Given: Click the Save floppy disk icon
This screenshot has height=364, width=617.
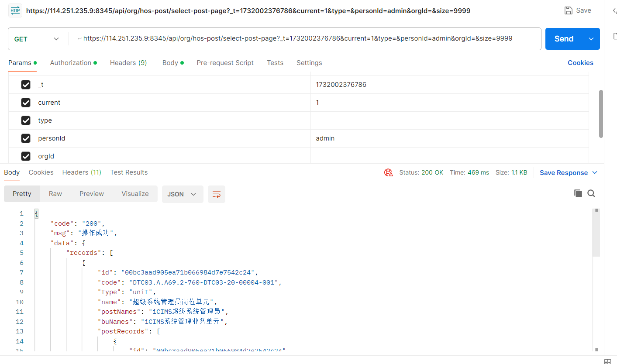Looking at the screenshot, I should [x=568, y=10].
